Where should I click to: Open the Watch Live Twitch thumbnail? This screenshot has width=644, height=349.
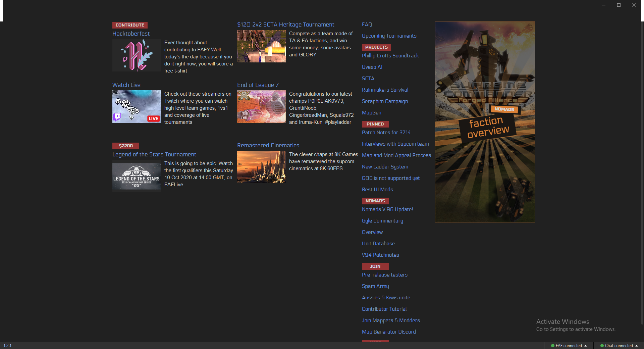pos(137,106)
